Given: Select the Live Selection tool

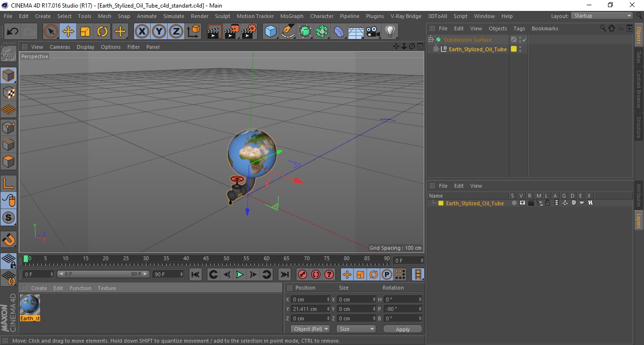Looking at the screenshot, I should point(51,32).
